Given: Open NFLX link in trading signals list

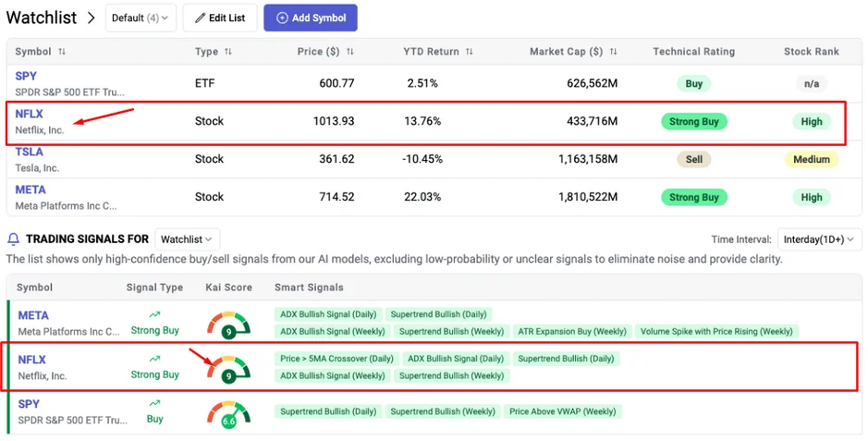Looking at the screenshot, I should point(31,360).
